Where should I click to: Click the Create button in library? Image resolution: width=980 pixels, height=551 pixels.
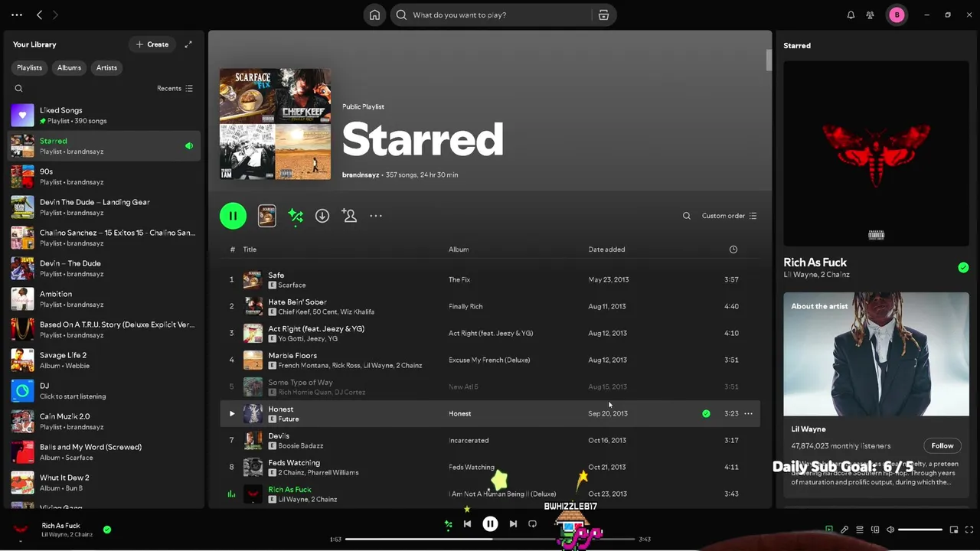click(x=152, y=44)
